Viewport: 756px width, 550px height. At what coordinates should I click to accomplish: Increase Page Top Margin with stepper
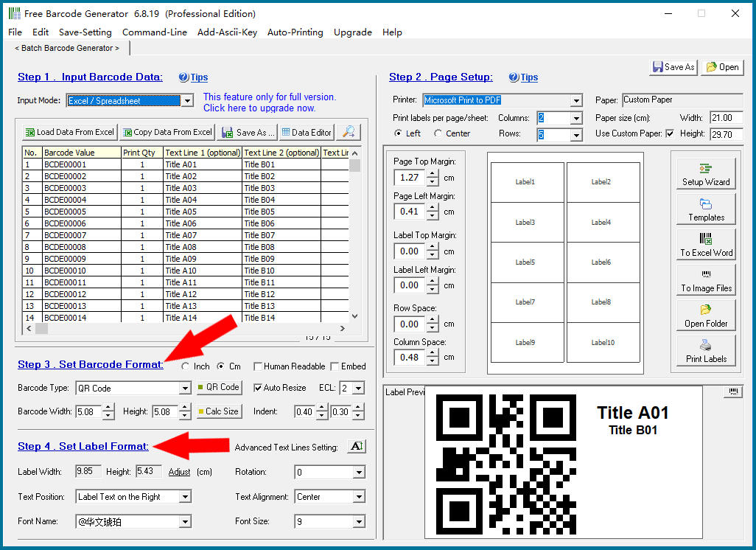click(433, 174)
